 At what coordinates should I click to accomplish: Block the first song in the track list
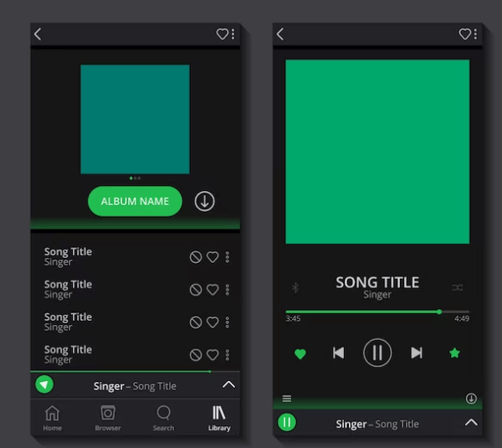point(196,257)
